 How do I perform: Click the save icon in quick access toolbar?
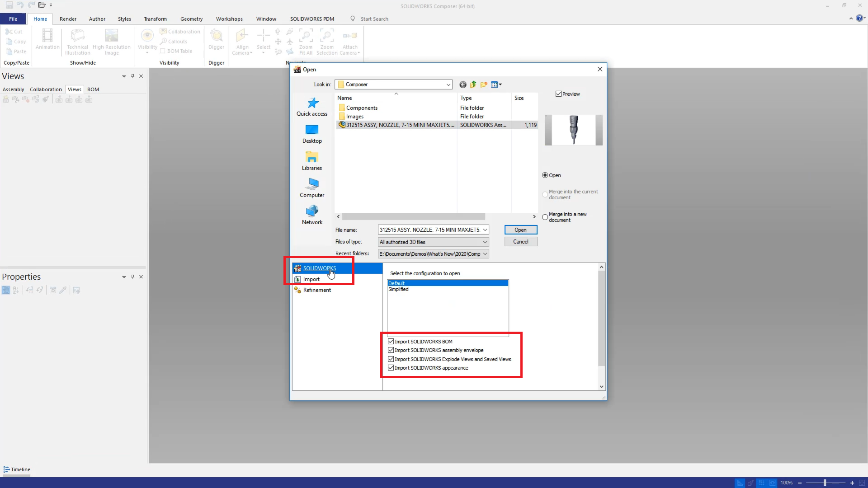(x=9, y=5)
